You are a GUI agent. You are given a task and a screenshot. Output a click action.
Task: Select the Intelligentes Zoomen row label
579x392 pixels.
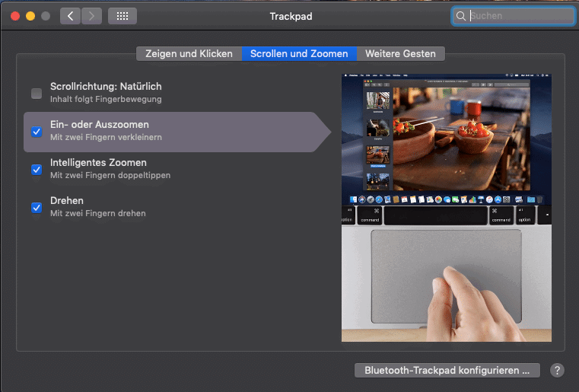coord(98,163)
